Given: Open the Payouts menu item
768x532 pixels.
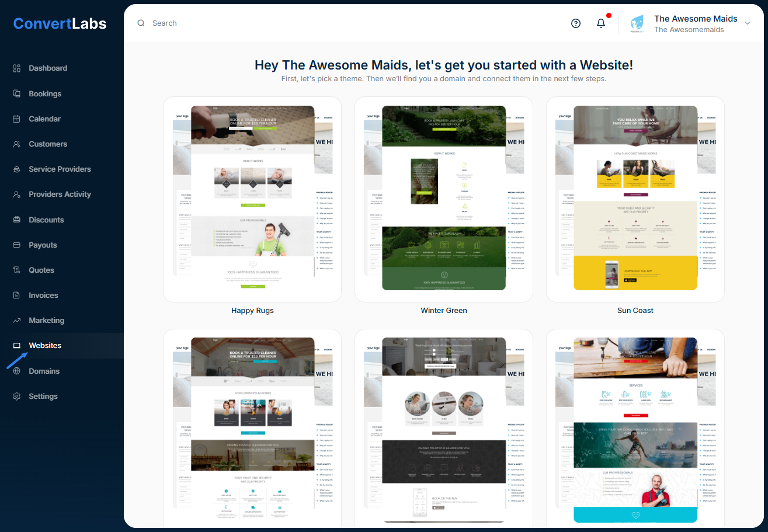Looking at the screenshot, I should 43,245.
